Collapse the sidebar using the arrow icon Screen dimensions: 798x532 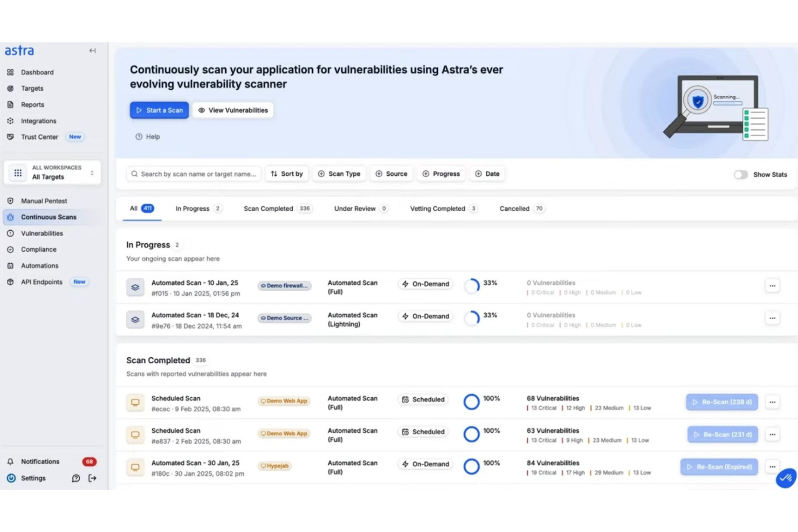click(92, 50)
